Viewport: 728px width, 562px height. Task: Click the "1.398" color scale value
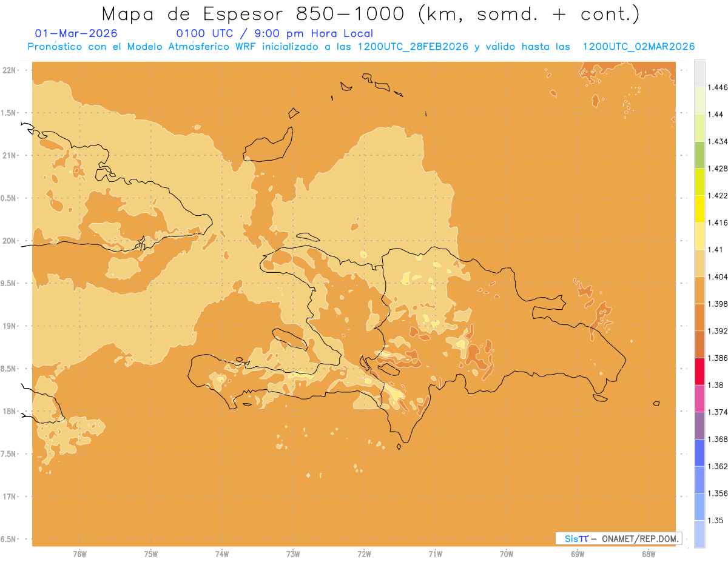point(717,304)
